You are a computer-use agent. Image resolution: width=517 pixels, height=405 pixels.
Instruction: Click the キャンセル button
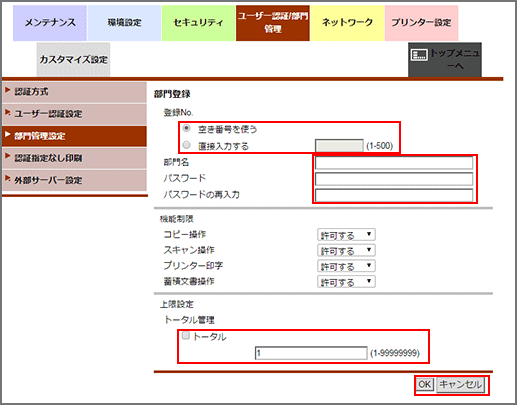(461, 385)
